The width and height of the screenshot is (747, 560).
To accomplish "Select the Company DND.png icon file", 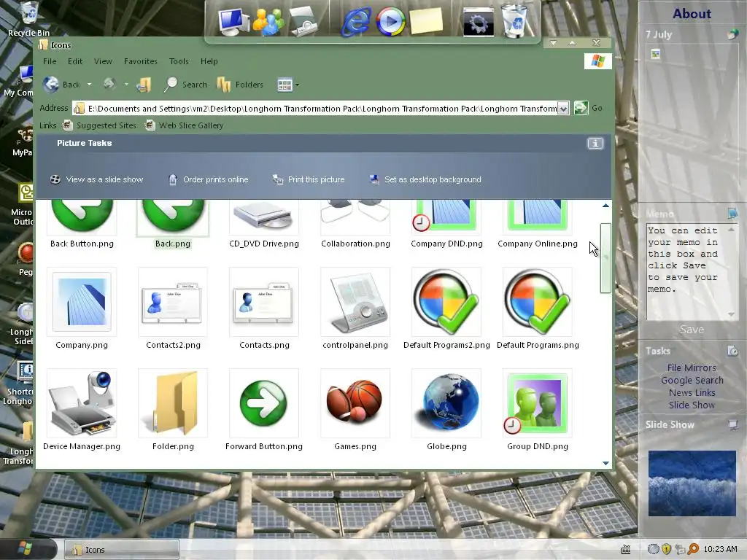I will click(x=446, y=224).
